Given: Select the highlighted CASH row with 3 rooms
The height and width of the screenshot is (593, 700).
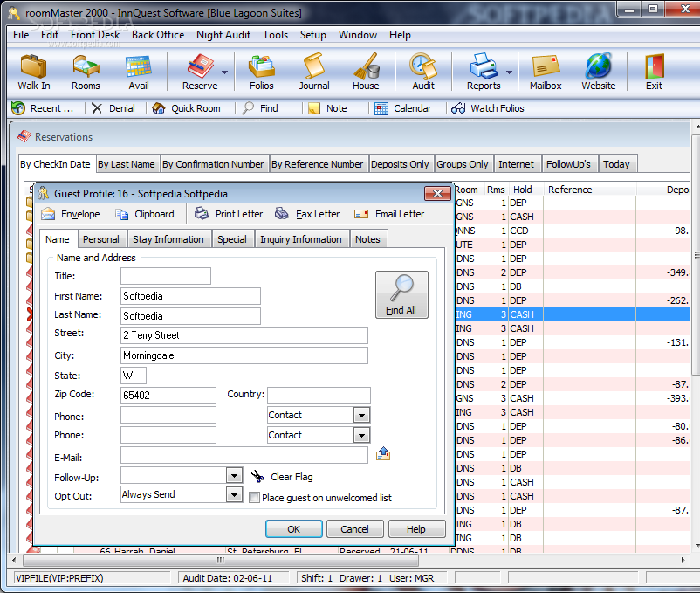Looking at the screenshot, I should pyautogui.click(x=573, y=314).
